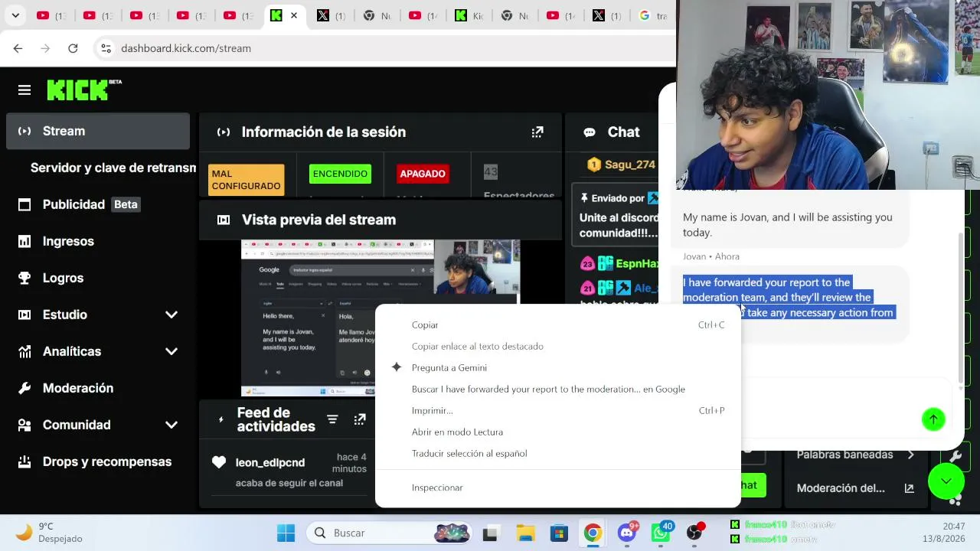Viewport: 980px width, 551px height.
Task: Open File Explorer from the taskbar
Action: [x=524, y=533]
